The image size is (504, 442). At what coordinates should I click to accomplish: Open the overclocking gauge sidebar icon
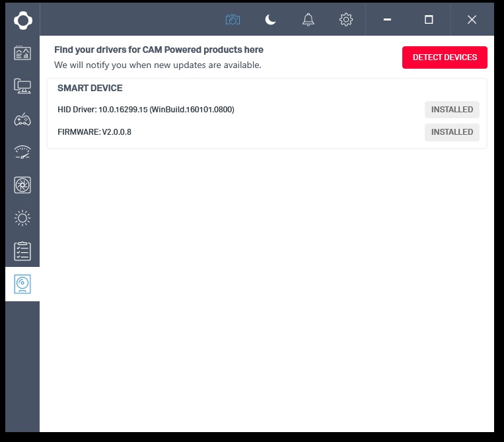(x=22, y=152)
